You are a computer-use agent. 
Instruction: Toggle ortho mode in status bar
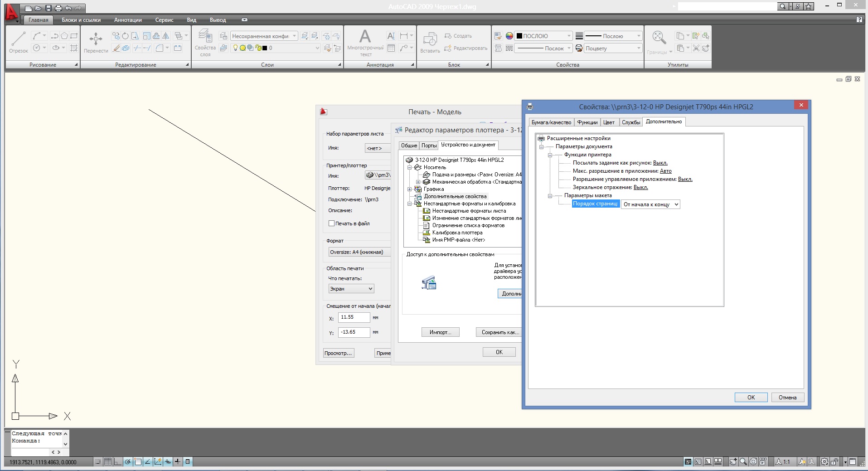click(118, 461)
